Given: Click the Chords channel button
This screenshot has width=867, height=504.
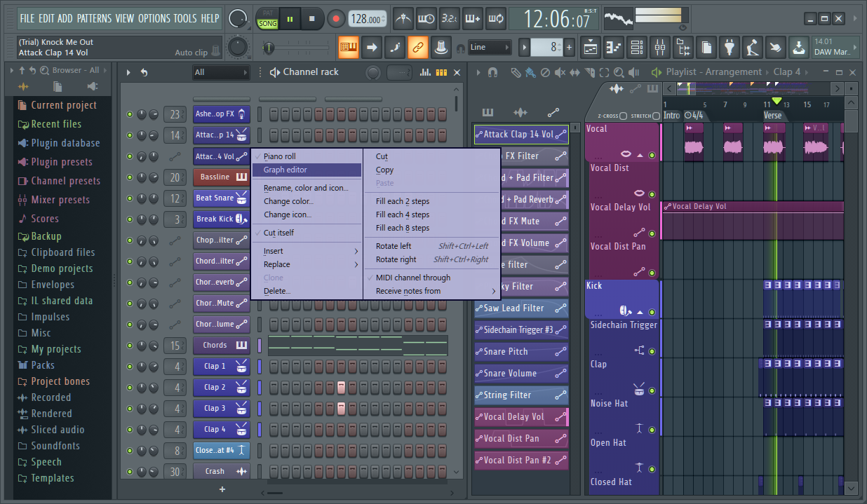Looking at the screenshot, I should point(222,346).
